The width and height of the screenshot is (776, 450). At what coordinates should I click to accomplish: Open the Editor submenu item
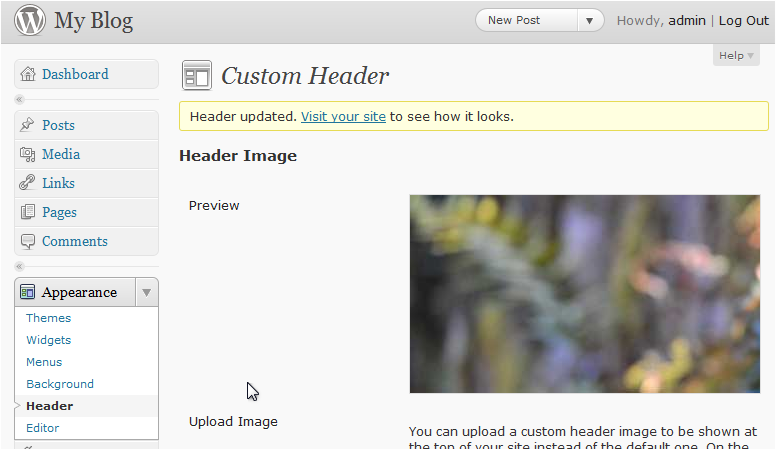coord(43,428)
